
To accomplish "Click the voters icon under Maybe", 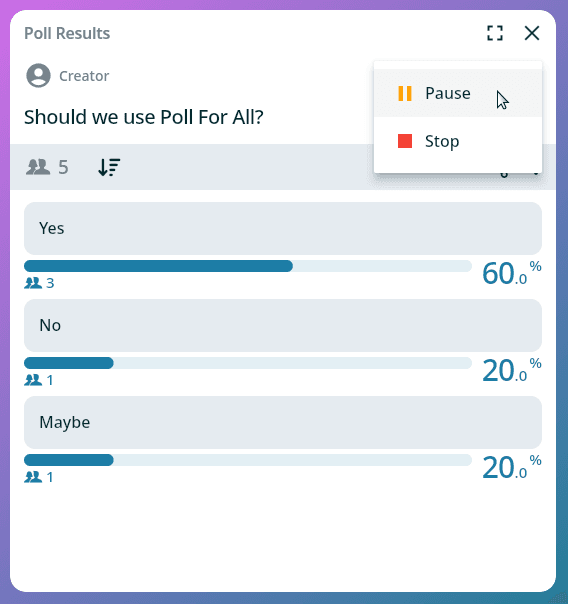I will pos(33,477).
